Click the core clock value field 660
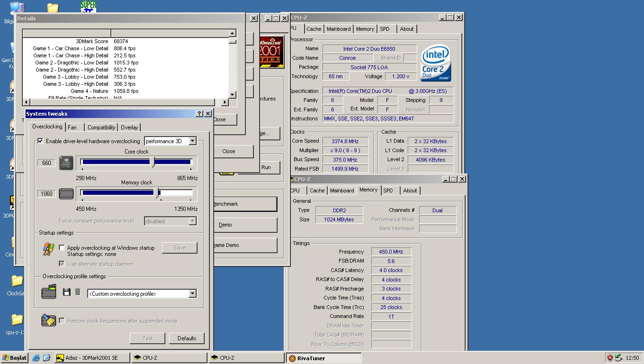 pos(46,163)
